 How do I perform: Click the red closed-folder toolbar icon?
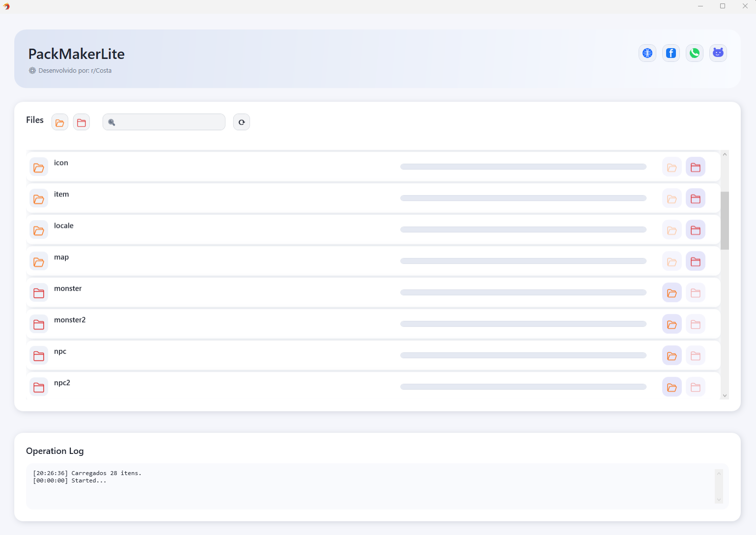(x=82, y=122)
